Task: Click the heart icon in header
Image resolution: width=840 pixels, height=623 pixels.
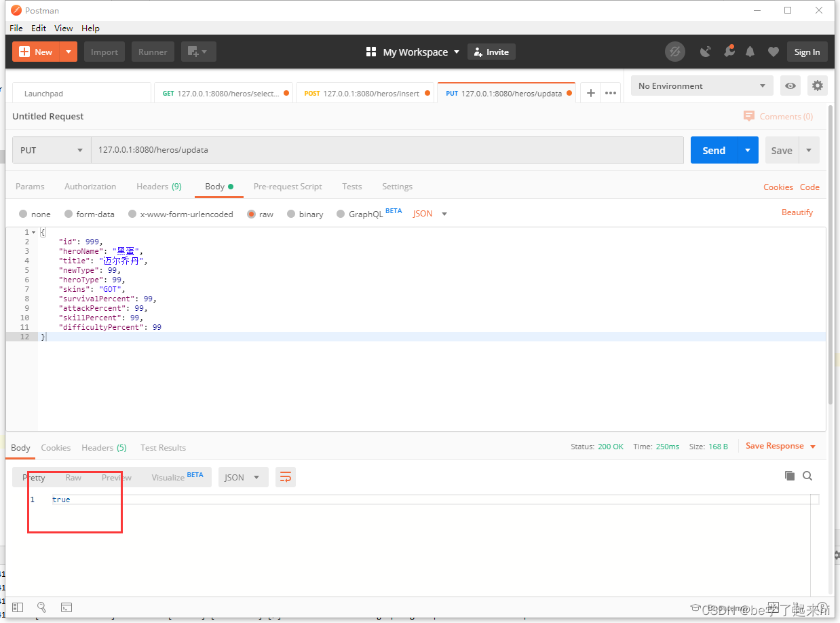Action: (773, 52)
